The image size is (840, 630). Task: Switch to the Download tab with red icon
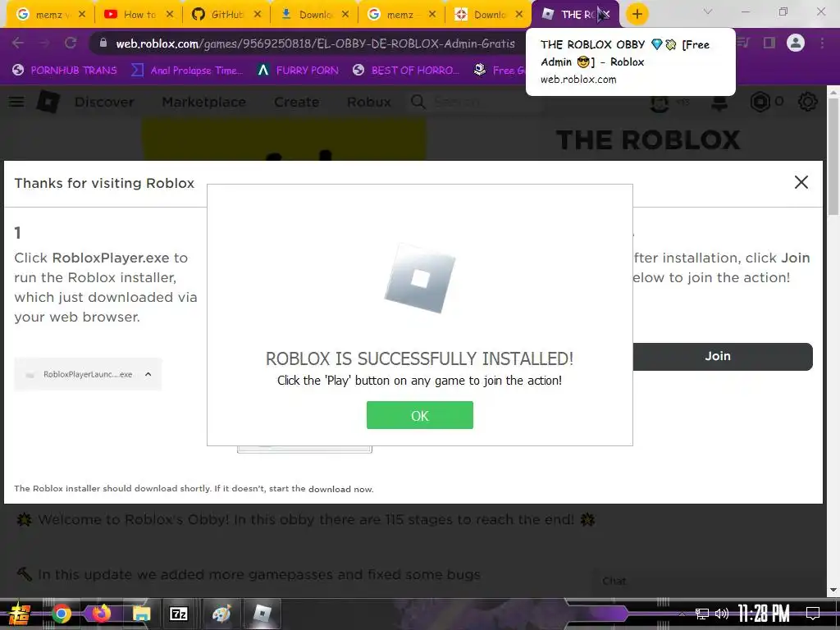(x=489, y=15)
